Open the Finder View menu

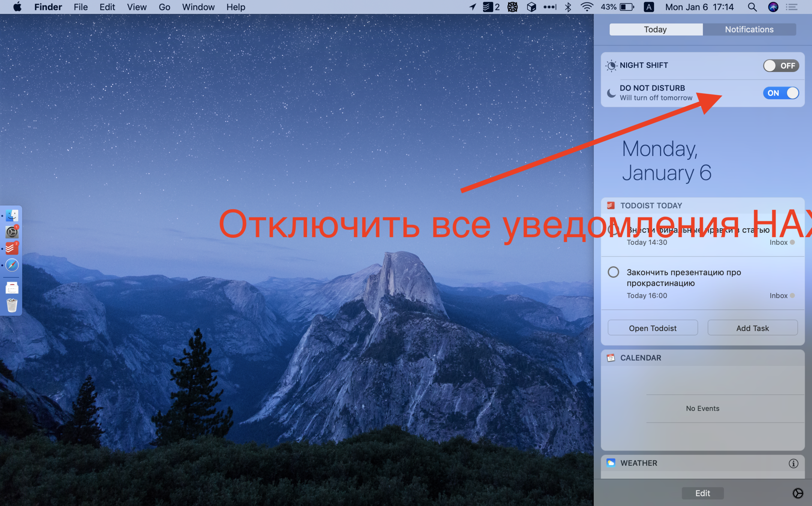click(x=137, y=7)
